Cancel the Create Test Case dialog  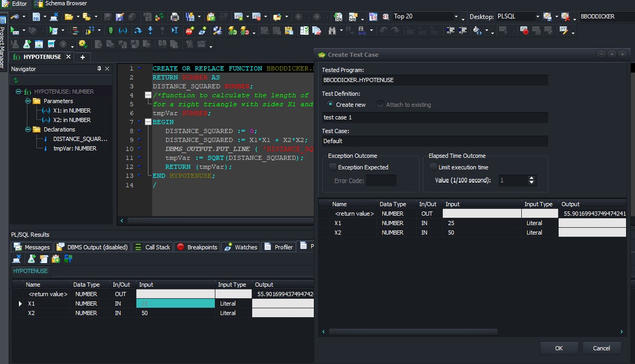pyautogui.click(x=602, y=348)
